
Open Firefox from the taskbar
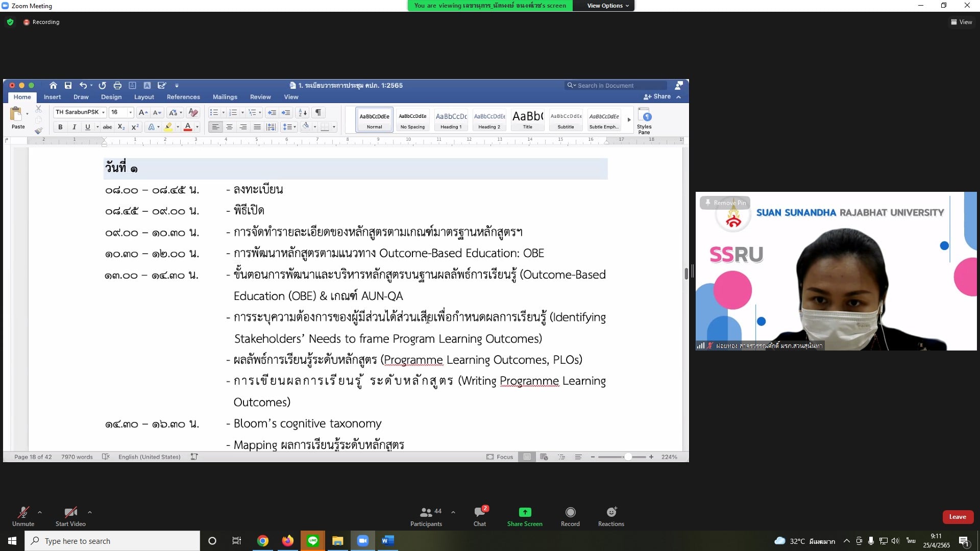click(288, 541)
